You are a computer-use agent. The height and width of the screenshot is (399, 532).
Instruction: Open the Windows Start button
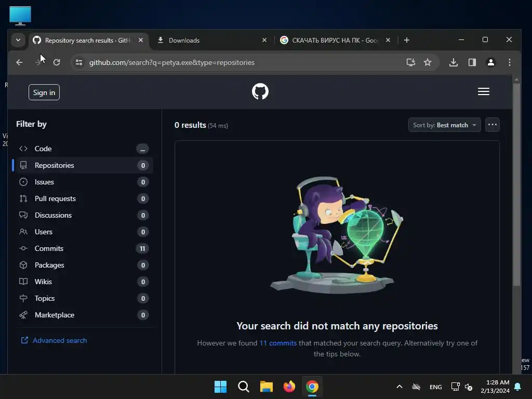coord(220,387)
